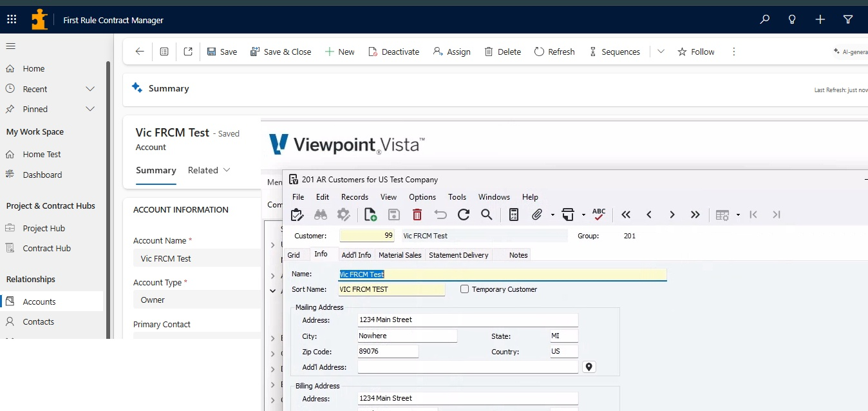Click the plus icon in the top bar
The height and width of the screenshot is (411, 868).
820,19
